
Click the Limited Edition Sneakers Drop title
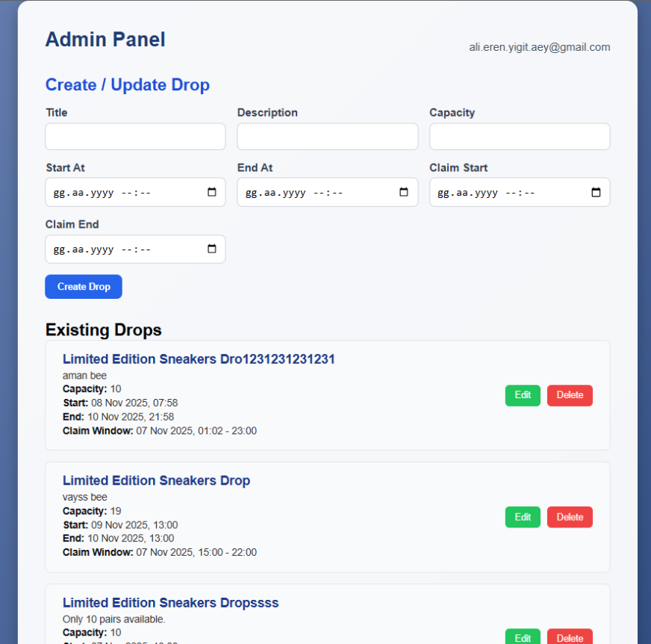(157, 480)
